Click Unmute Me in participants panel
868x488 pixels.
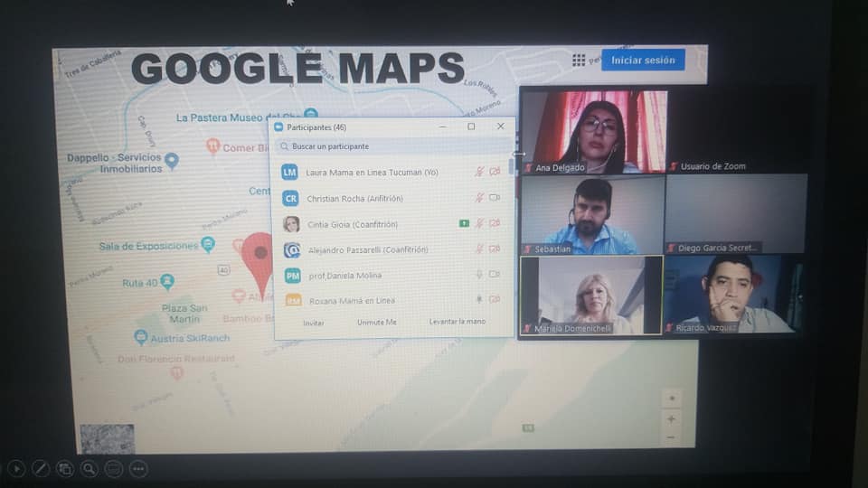click(x=376, y=323)
